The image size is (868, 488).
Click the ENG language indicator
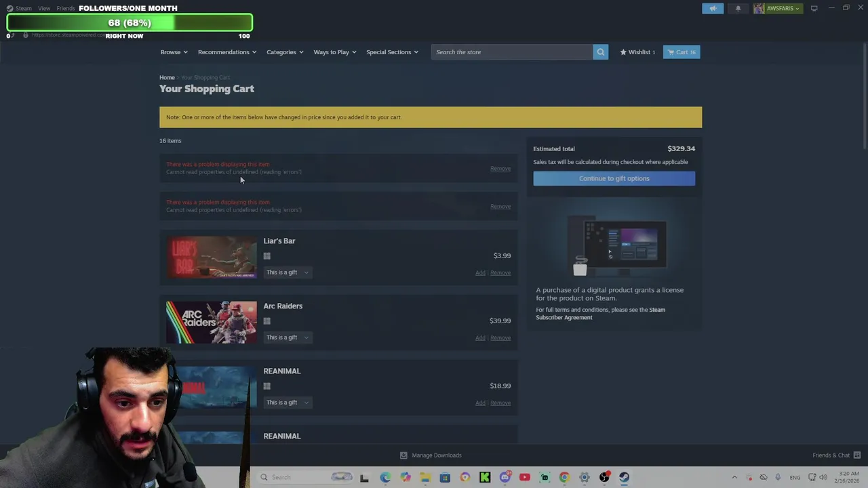[x=795, y=478]
